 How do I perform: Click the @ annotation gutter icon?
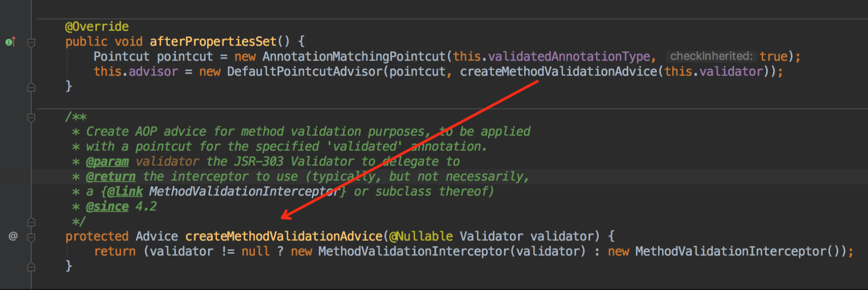[13, 236]
